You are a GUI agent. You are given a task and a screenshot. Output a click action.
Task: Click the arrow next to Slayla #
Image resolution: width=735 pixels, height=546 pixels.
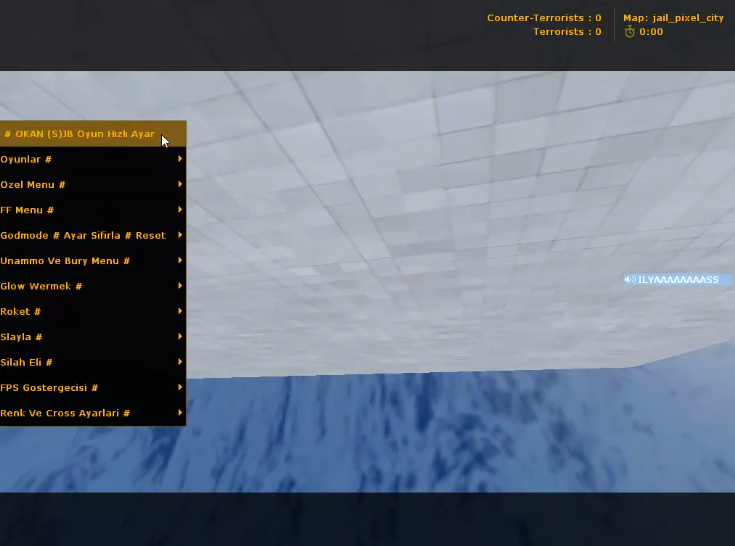[x=180, y=337]
